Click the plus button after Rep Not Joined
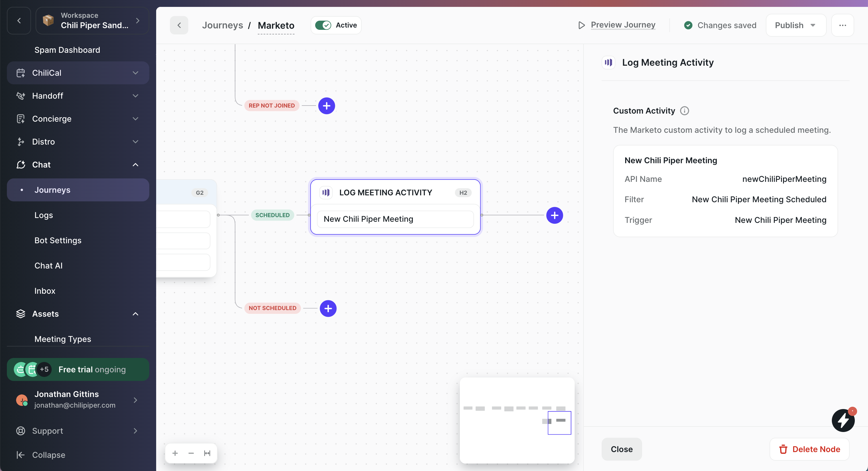Viewport: 868px width, 471px height. point(326,106)
